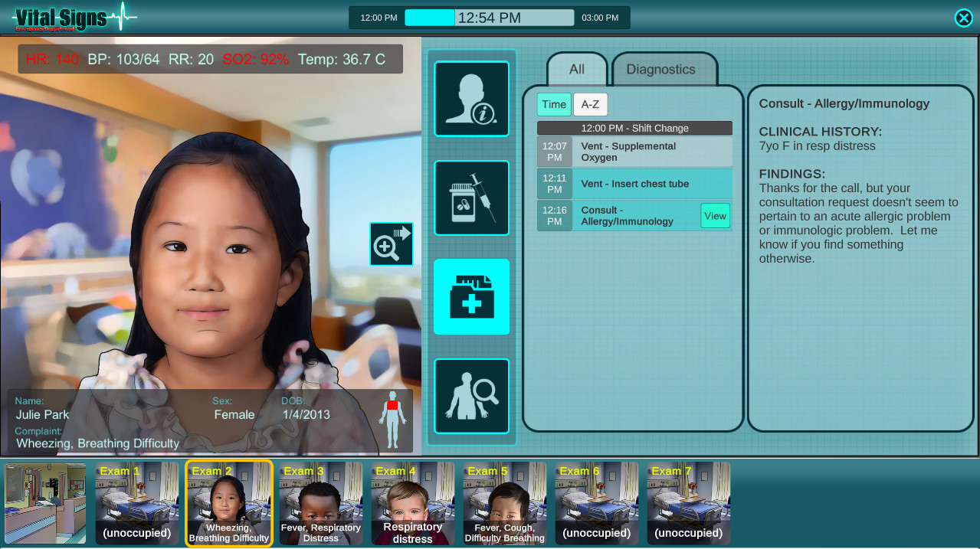Screen dimensions: 980x549
Task: Toggle sorting by Time
Action: click(x=553, y=104)
